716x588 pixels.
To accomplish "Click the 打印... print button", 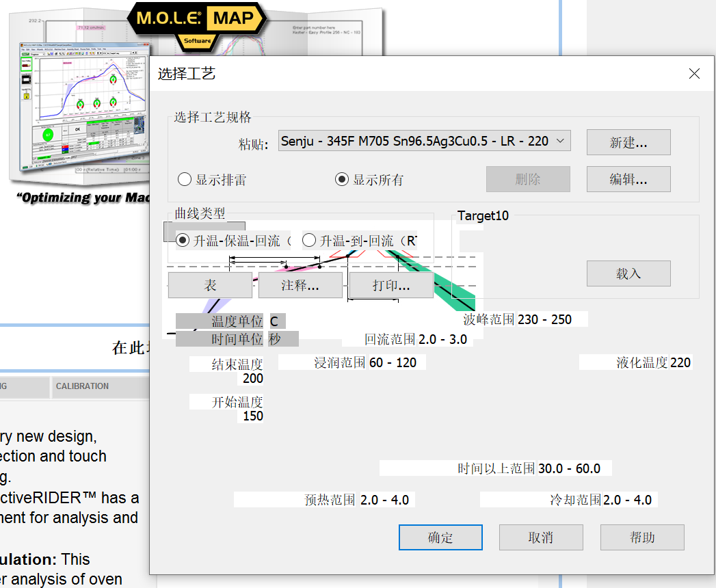I will [x=391, y=285].
